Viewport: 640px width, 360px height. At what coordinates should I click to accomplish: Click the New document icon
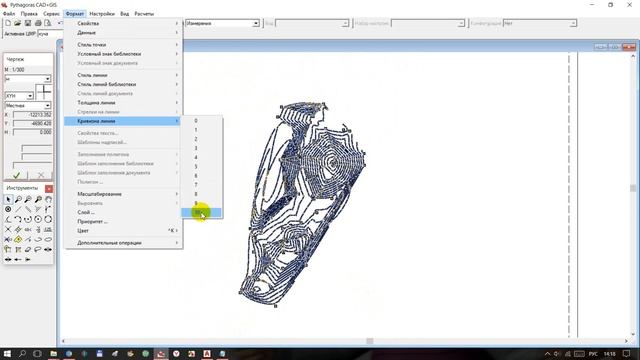pos(8,23)
